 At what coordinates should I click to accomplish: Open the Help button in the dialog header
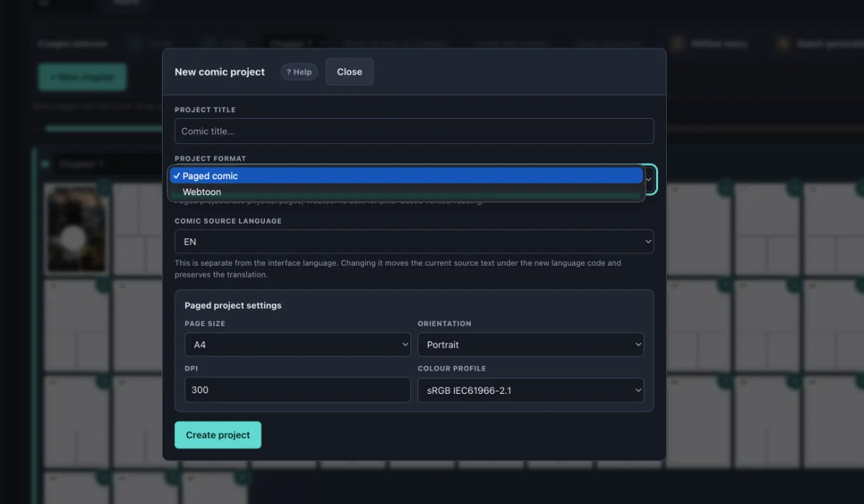(x=299, y=72)
